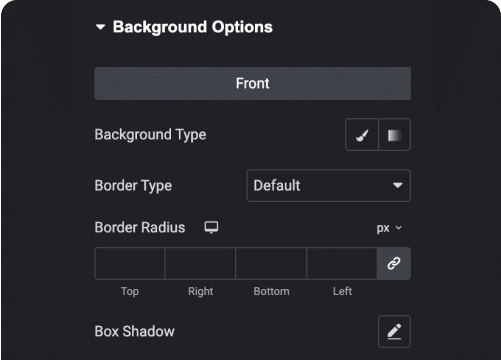This screenshot has width=501, height=360.
Task: Toggle the link values chain icon
Action: 394,263
